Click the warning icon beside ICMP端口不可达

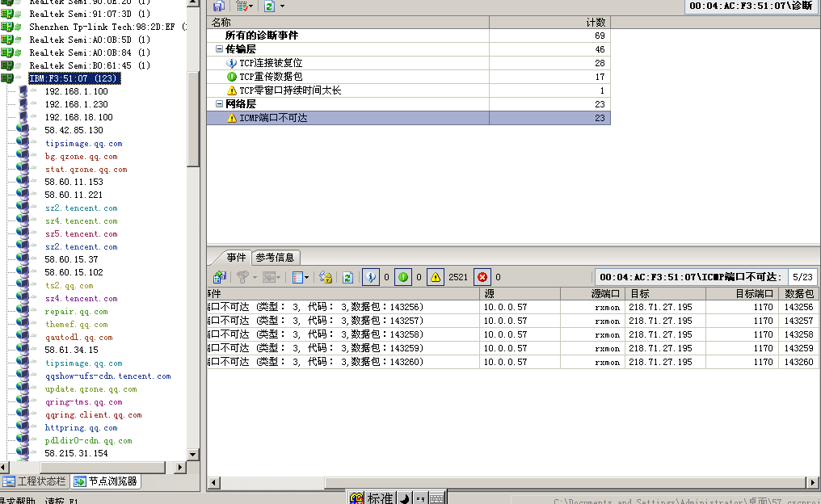(x=231, y=118)
